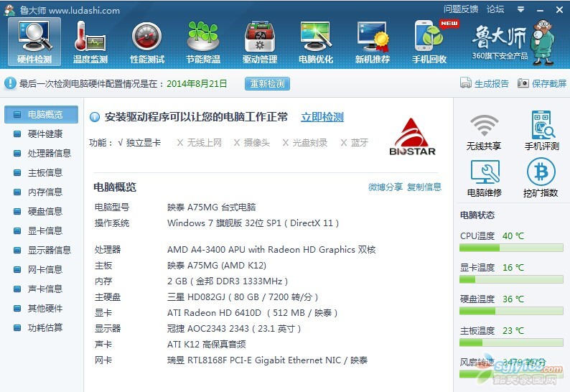Click the 显卡温度 temperature bar
Image resolution: width=570 pixels, height=392 pixels.
coord(511,279)
